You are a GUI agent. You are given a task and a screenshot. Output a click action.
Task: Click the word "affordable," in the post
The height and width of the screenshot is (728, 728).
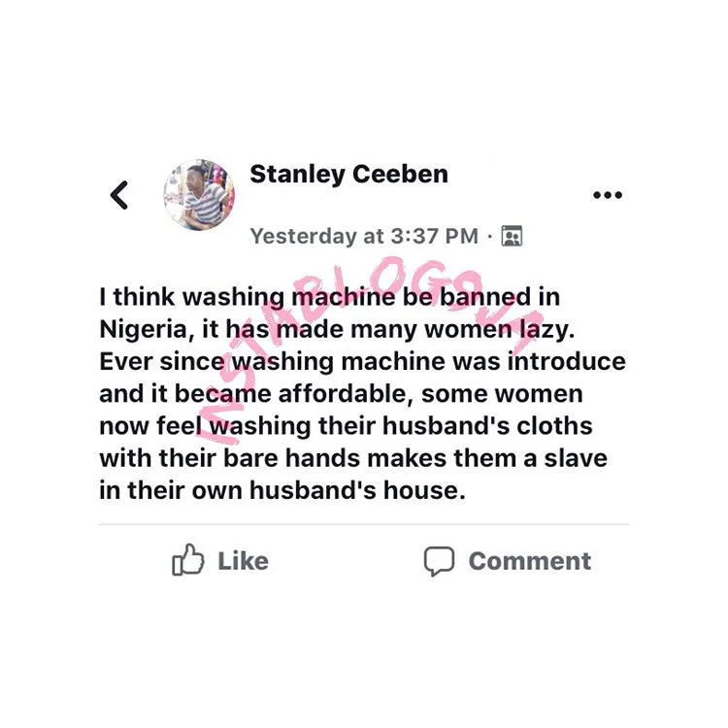pos(347,394)
